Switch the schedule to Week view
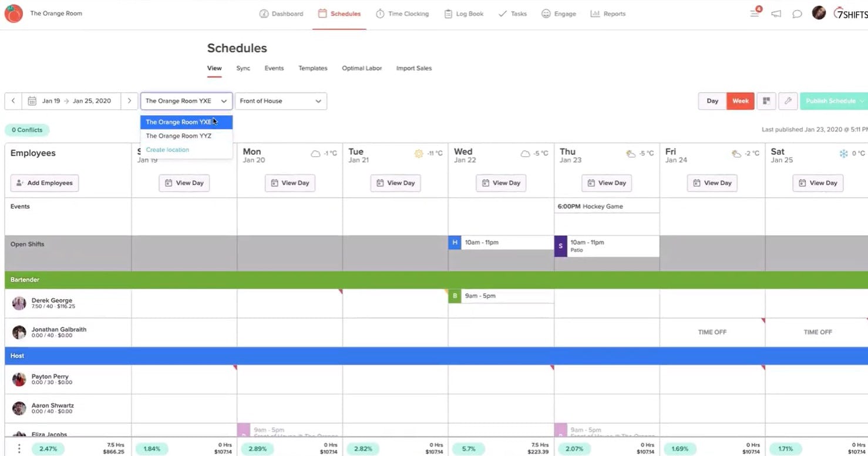Screen dimensions: 868x456 [741, 101]
